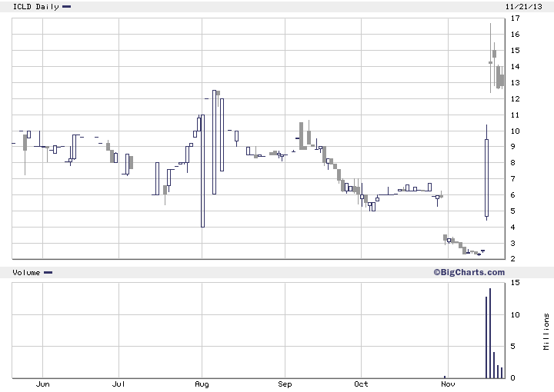Click the Aug month label

(x=202, y=384)
